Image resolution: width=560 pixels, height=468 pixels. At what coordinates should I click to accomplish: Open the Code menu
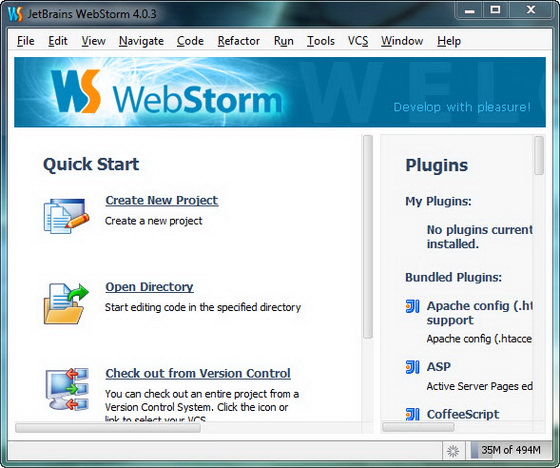pos(190,41)
